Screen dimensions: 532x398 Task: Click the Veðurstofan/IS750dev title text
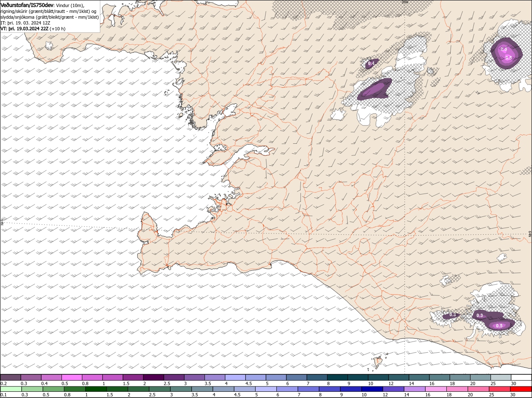(27, 5)
